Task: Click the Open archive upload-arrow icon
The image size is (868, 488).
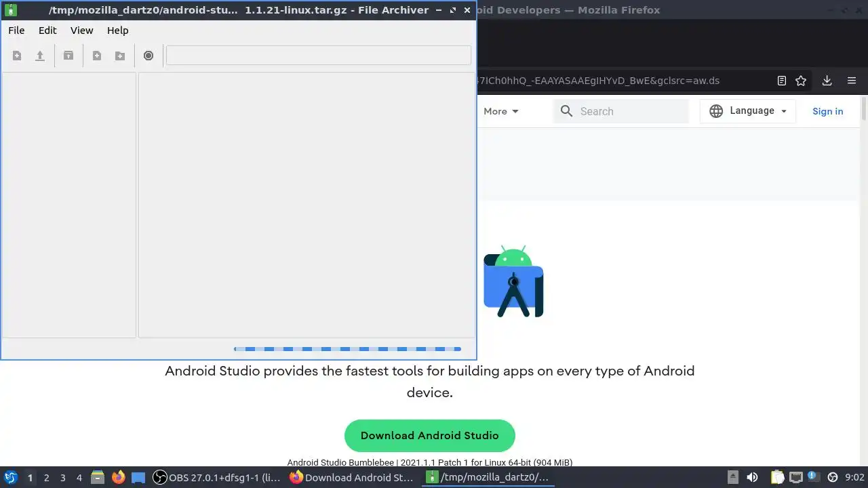Action: (40, 56)
